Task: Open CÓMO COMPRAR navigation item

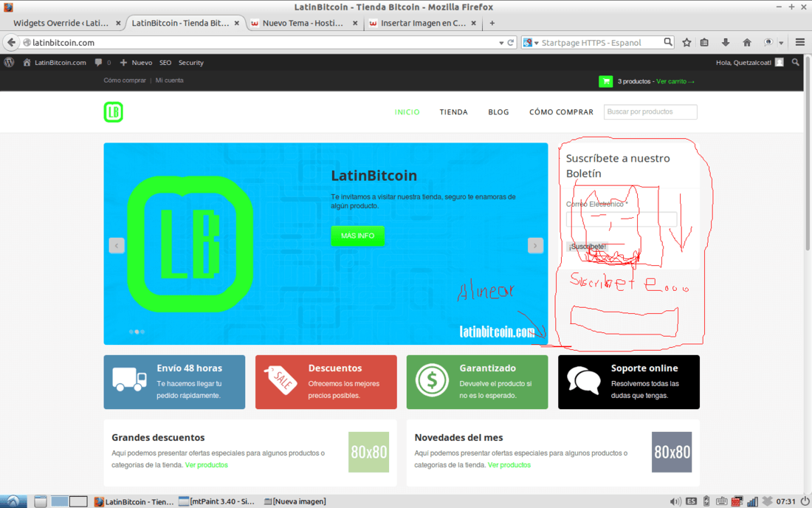Action: click(561, 111)
